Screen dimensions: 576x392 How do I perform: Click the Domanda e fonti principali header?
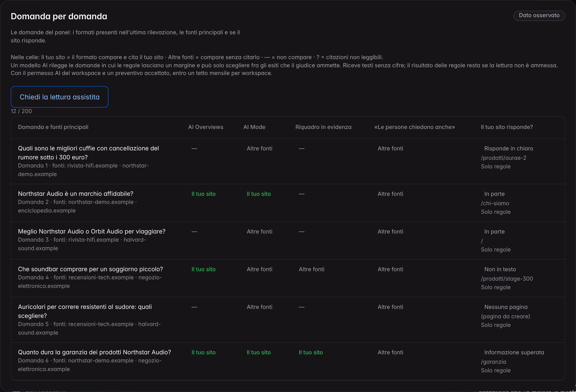53,127
